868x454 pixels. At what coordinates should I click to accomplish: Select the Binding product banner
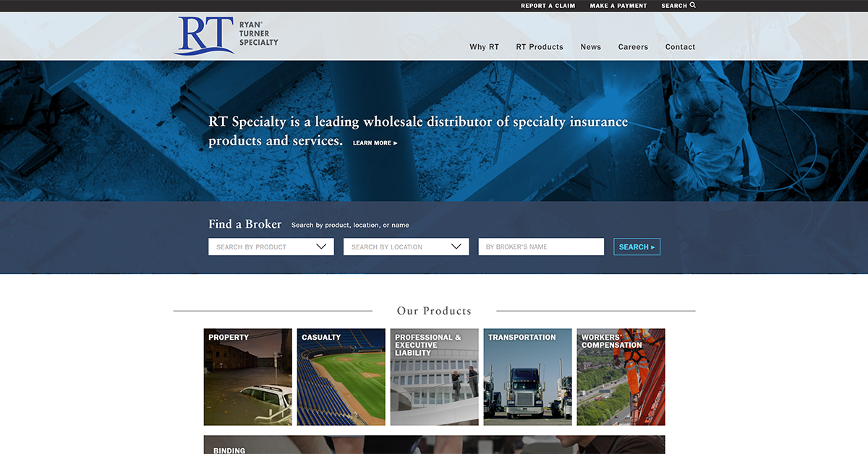coord(434,445)
